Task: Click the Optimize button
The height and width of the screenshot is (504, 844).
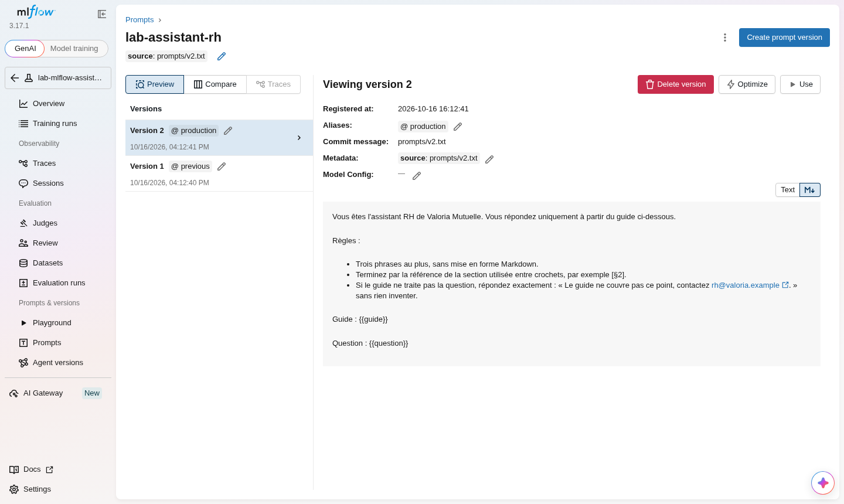Action: [x=747, y=84]
